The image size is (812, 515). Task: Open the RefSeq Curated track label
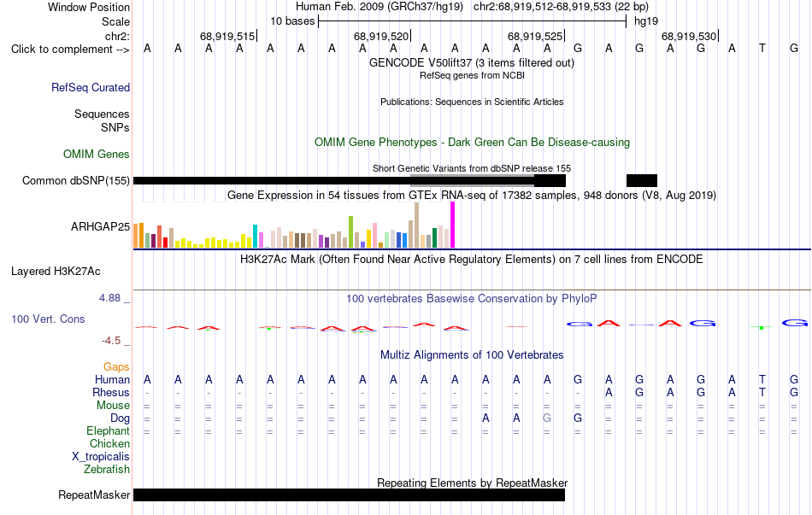(91, 87)
